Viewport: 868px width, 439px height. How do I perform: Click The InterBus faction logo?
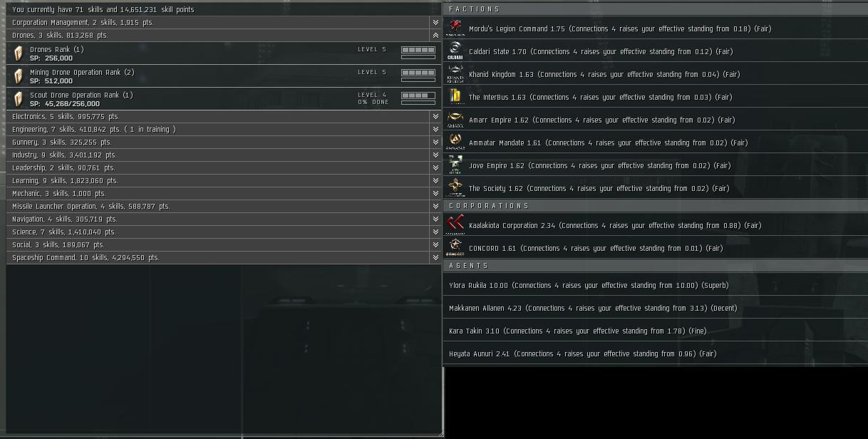455,97
